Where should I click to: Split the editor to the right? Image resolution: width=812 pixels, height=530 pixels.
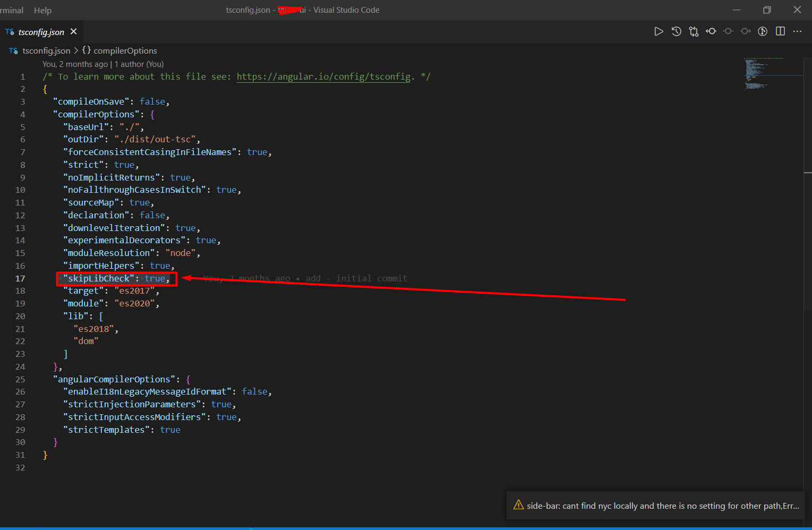[780, 31]
